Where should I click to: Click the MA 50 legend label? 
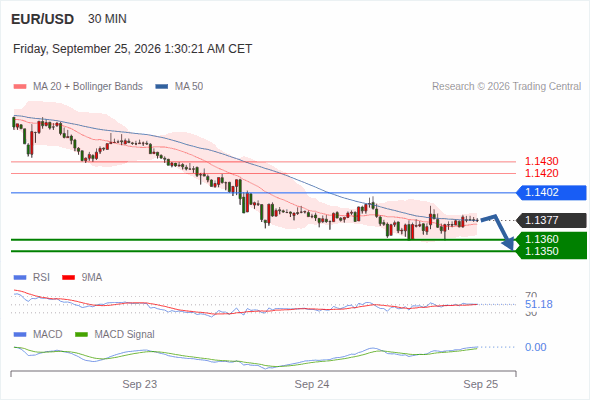(x=189, y=87)
